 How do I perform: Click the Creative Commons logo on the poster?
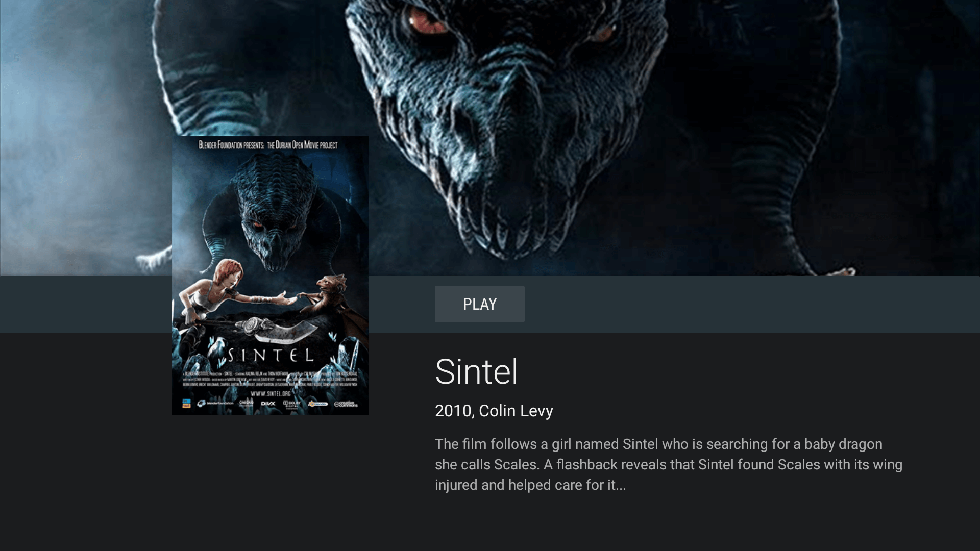point(346,404)
